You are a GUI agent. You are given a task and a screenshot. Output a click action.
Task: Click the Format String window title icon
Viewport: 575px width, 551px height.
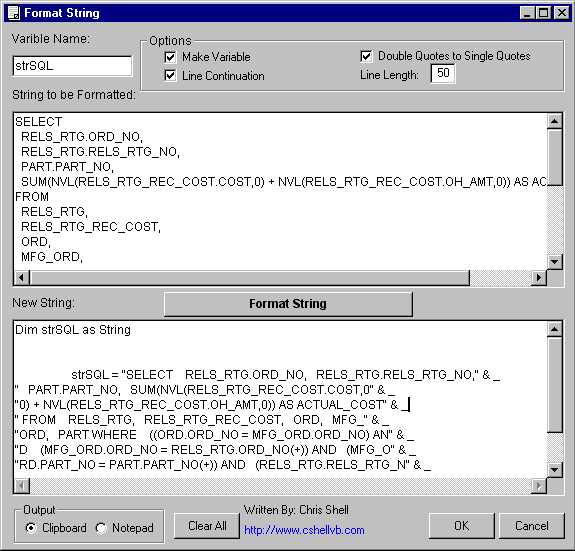14,13
